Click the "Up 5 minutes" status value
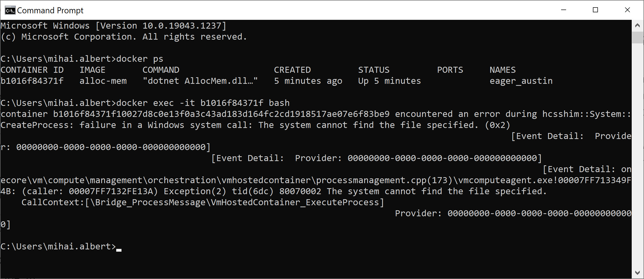The width and height of the screenshot is (644, 279). [x=389, y=81]
